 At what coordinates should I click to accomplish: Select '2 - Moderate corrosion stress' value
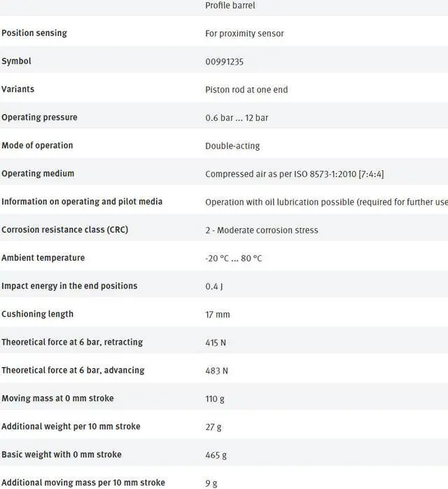coord(262,230)
